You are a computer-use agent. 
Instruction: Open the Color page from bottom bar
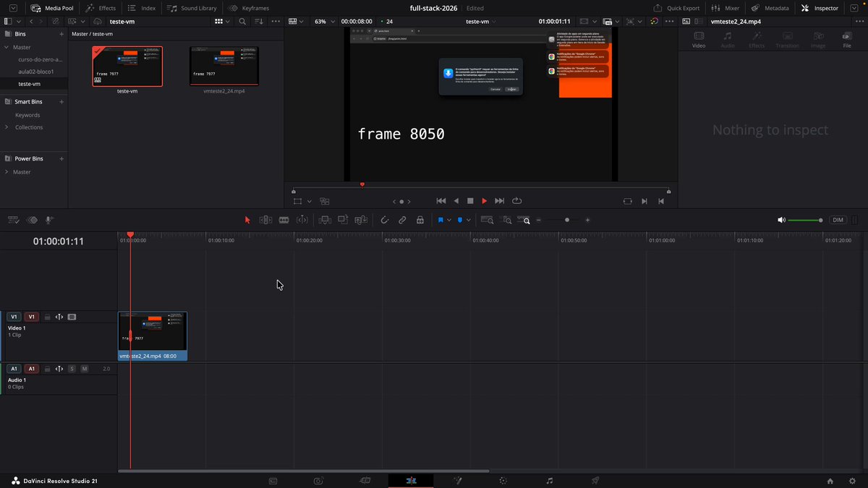point(503,481)
